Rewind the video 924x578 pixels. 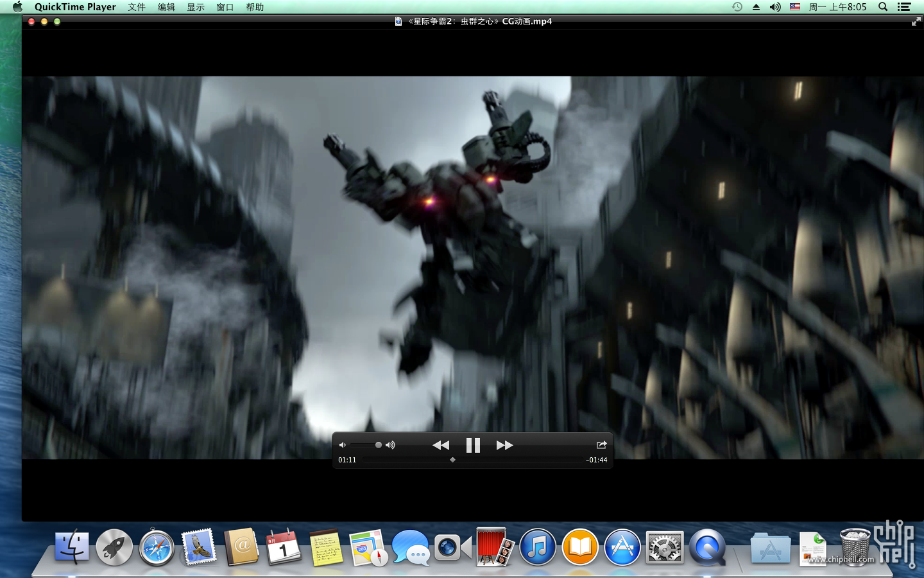tap(441, 445)
